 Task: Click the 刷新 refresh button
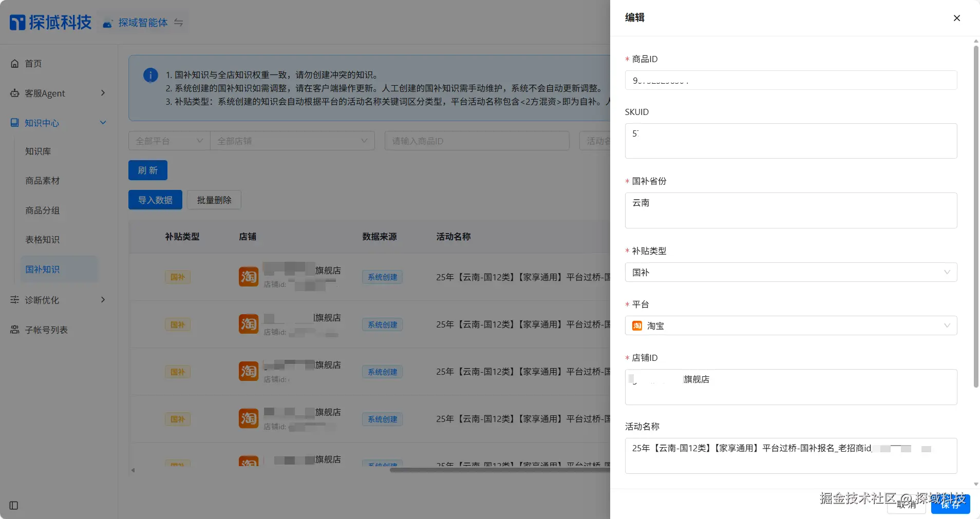[x=147, y=170]
